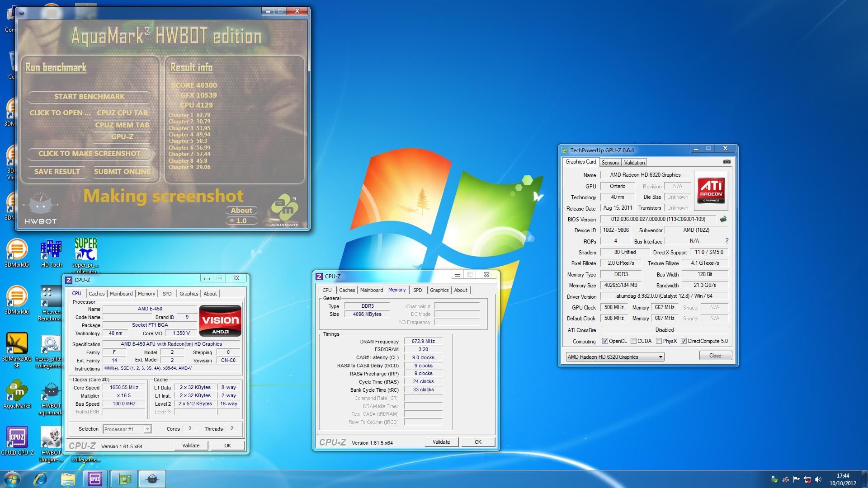The width and height of the screenshot is (868, 488).
Task: Click CLICK TO MAKE SCREENSHOT button
Action: point(90,154)
